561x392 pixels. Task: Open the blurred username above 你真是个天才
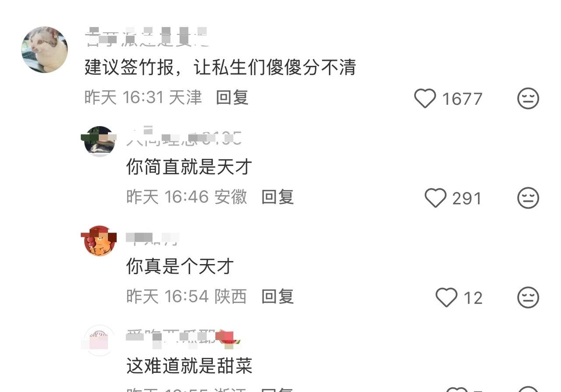coord(153,238)
